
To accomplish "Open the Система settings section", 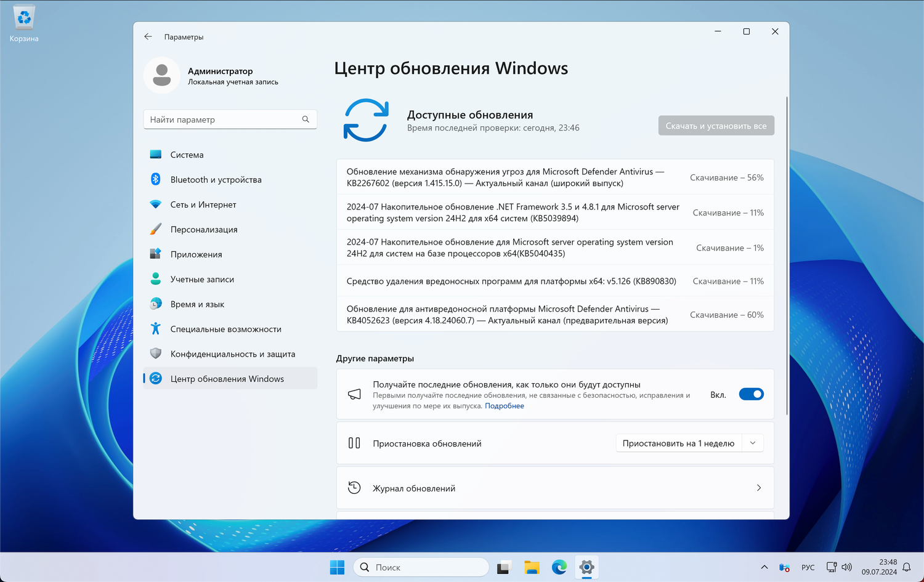I will point(230,155).
